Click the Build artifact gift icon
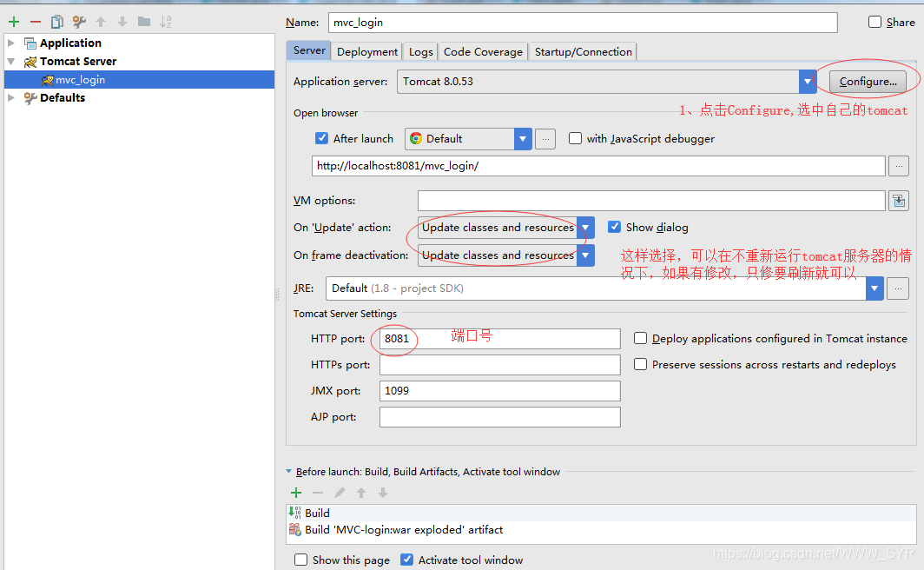 coord(294,529)
